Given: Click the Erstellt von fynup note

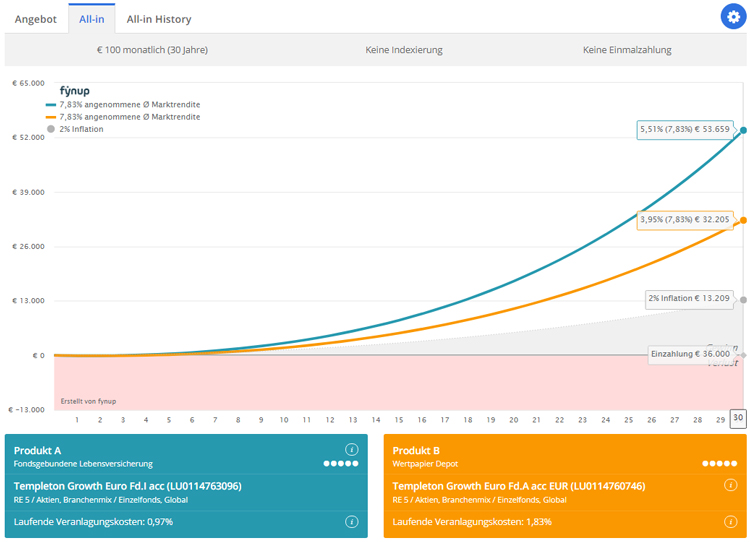Looking at the screenshot, I should coord(88,401).
